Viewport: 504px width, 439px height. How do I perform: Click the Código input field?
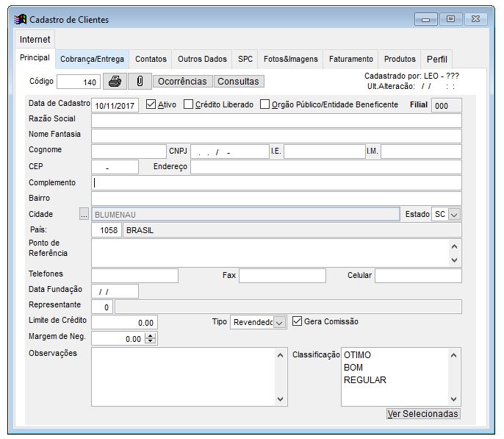[79, 82]
